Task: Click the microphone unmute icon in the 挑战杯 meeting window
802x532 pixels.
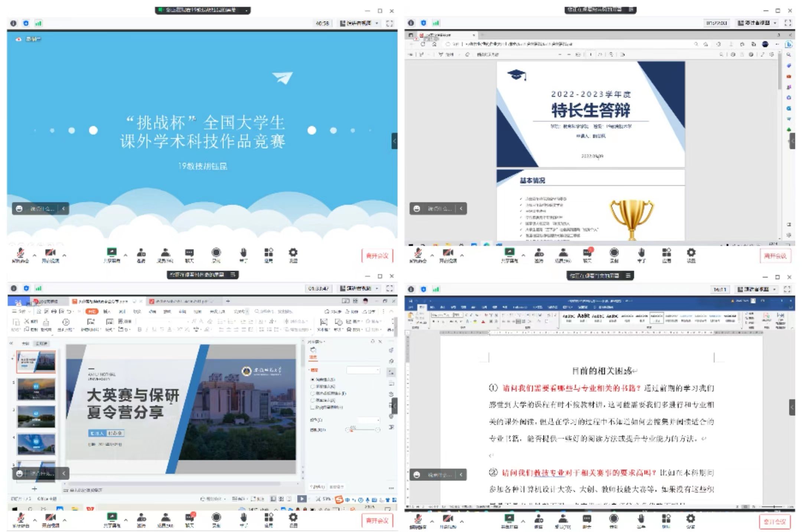Action: click(20, 253)
